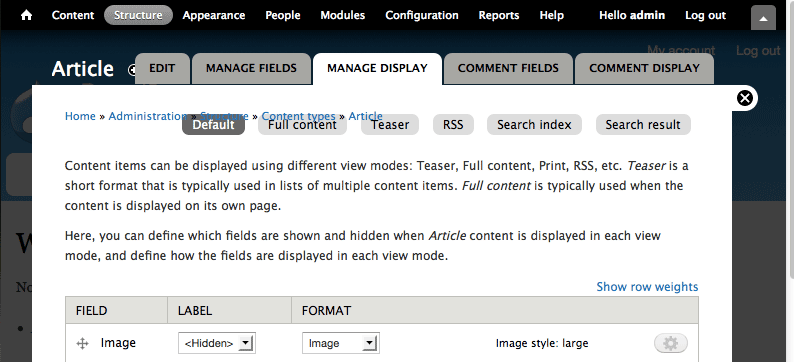
Task: Open the Image format dropdown
Action: (341, 343)
